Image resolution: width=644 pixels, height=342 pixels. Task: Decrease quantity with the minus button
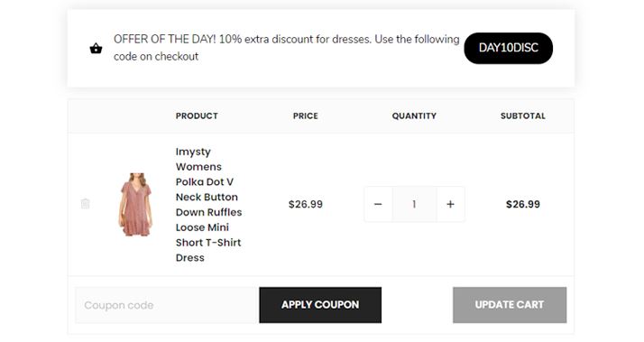coord(378,204)
